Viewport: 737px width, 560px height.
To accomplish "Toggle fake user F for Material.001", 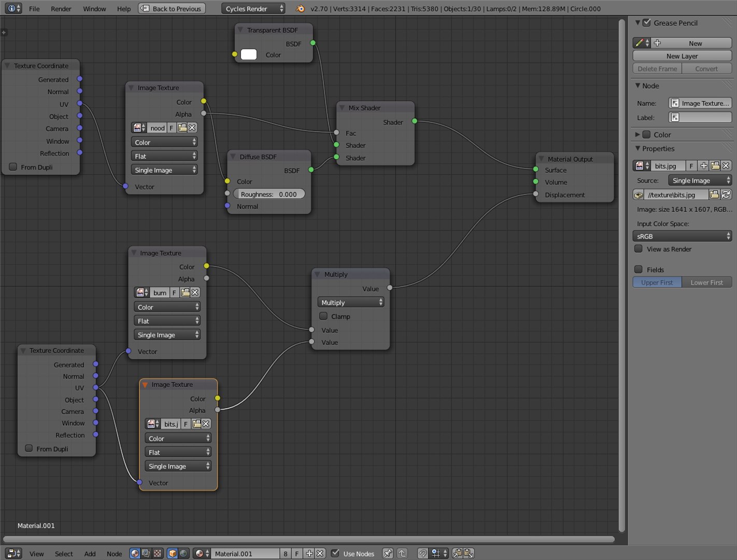I will 297,553.
